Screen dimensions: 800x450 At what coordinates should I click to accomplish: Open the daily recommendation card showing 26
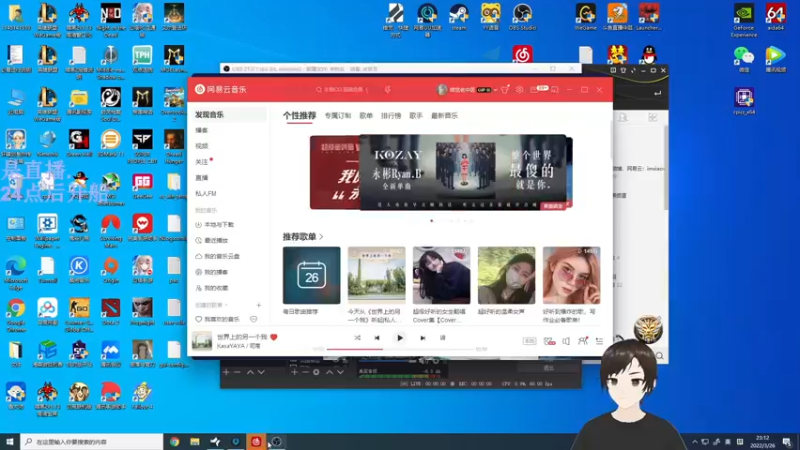(311, 276)
